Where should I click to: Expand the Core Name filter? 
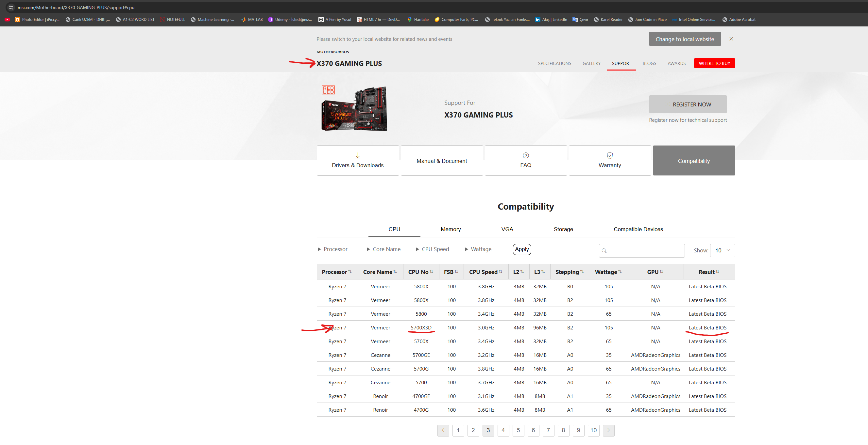coord(383,249)
